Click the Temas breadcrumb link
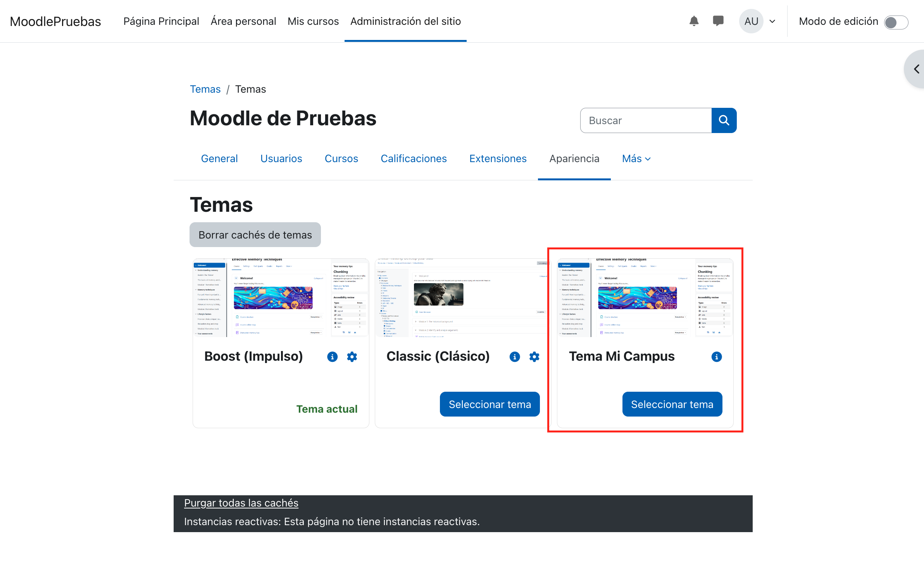The width and height of the screenshot is (924, 581). 205,89
